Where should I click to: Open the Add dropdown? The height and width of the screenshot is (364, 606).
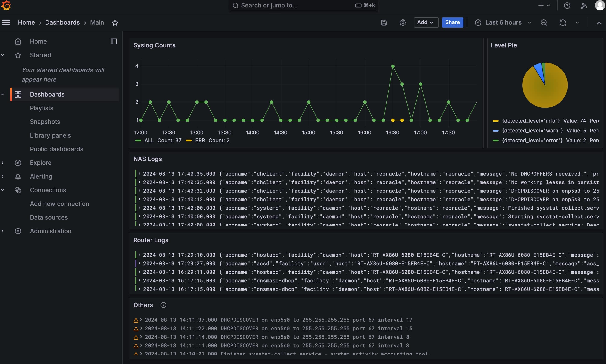pos(426,22)
